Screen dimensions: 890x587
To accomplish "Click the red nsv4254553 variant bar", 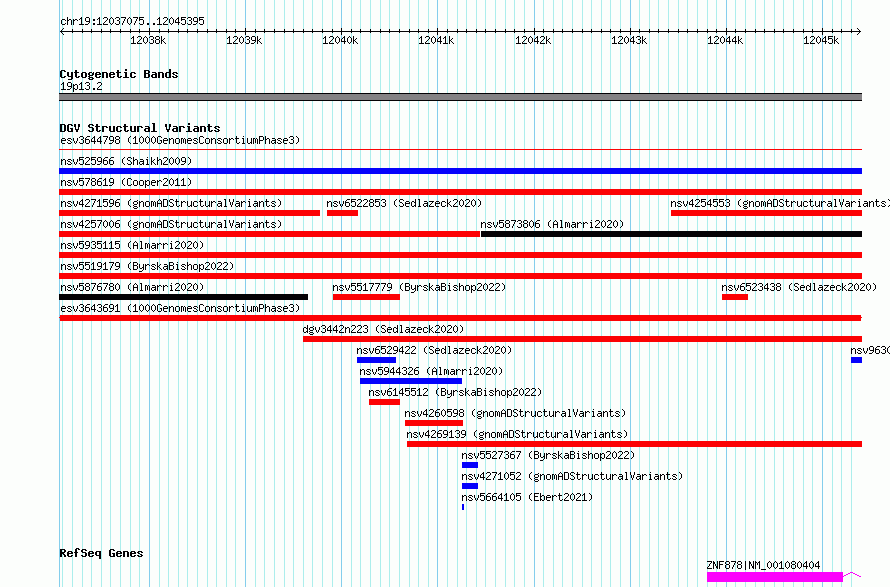I will click(x=766, y=213).
